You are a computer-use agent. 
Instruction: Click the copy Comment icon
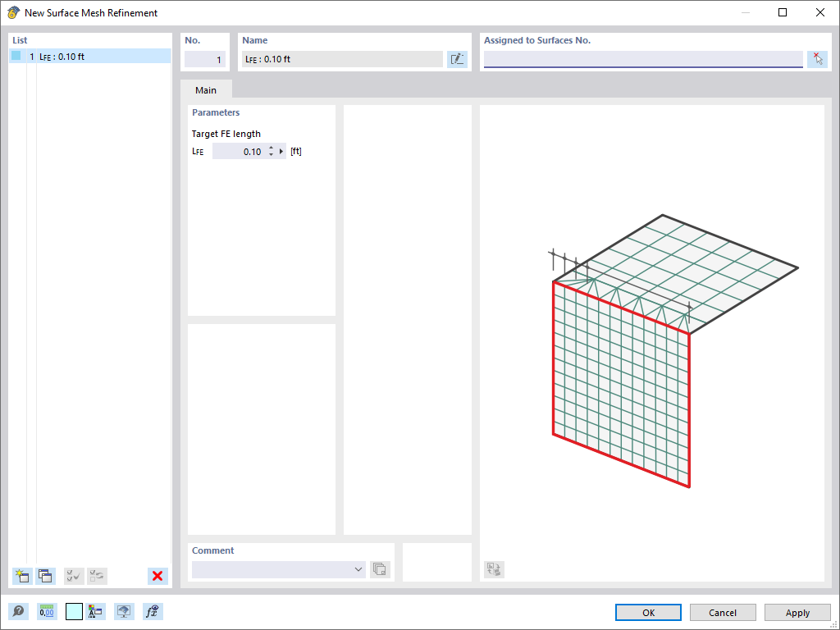(x=380, y=568)
